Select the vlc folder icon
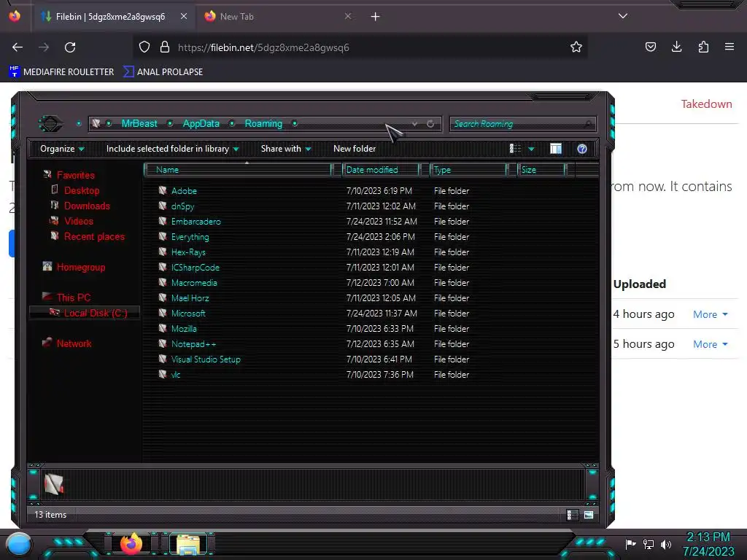Image resolution: width=747 pixels, height=560 pixels. (163, 374)
